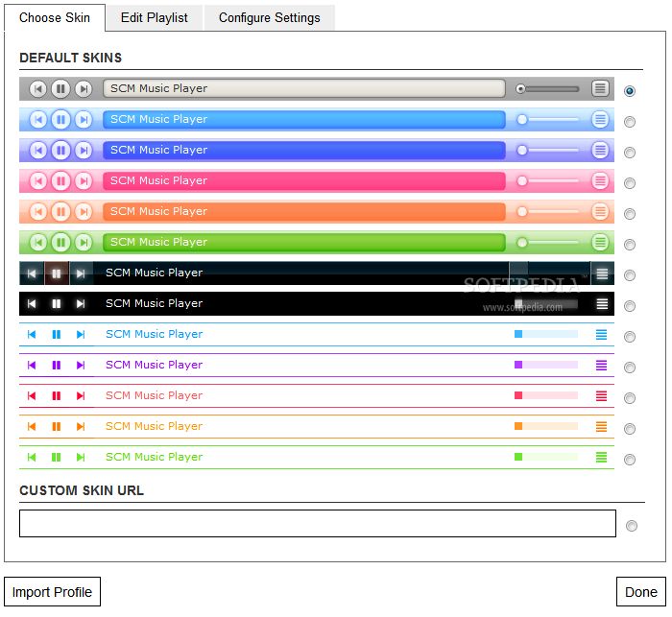Click pause icon on light blue skin
Image resolution: width=672 pixels, height=617 pixels.
[x=60, y=120]
